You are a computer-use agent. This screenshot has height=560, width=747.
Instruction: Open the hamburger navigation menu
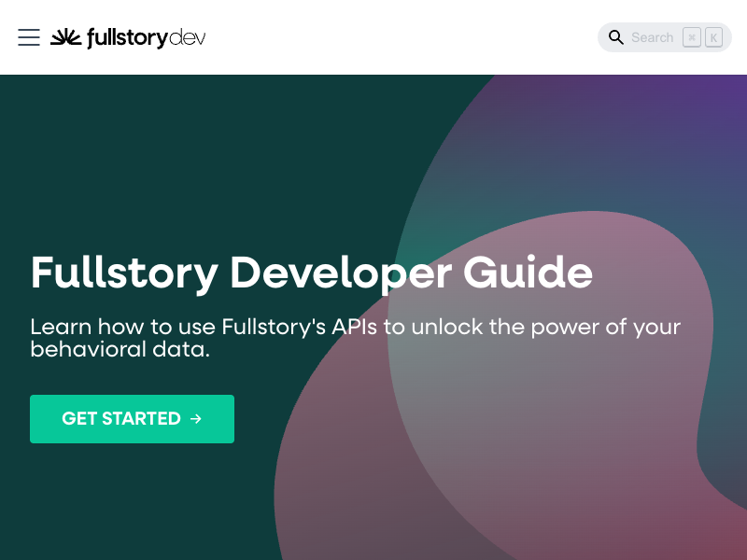pyautogui.click(x=29, y=37)
